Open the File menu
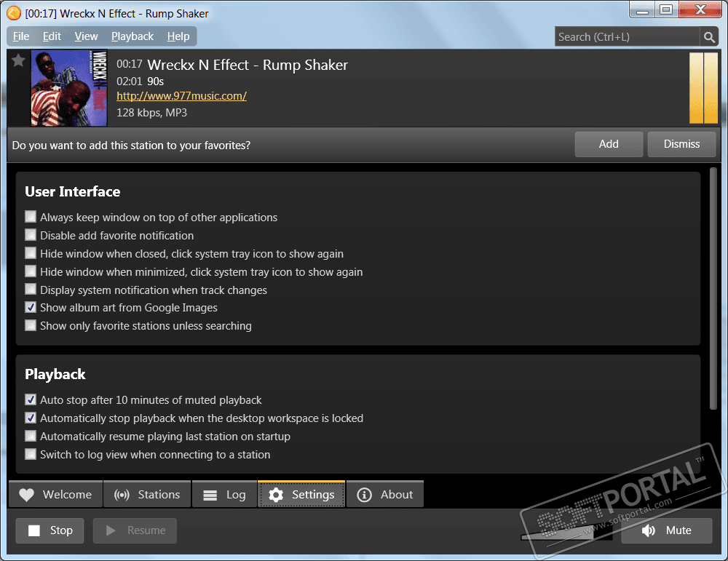The image size is (728, 561). (21, 36)
